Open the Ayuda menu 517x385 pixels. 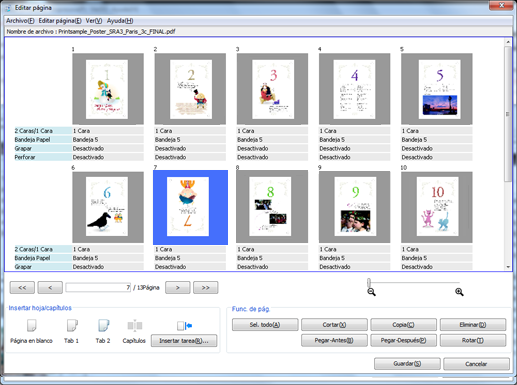120,21
